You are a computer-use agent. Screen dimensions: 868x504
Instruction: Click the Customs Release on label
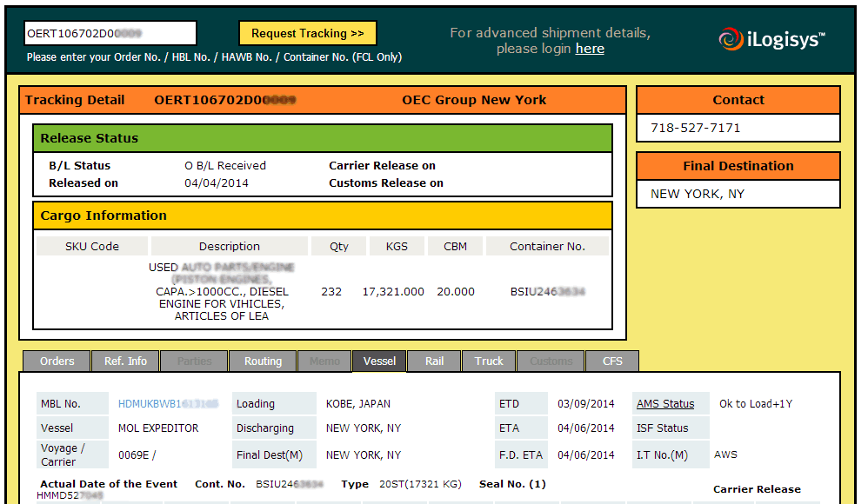(386, 183)
